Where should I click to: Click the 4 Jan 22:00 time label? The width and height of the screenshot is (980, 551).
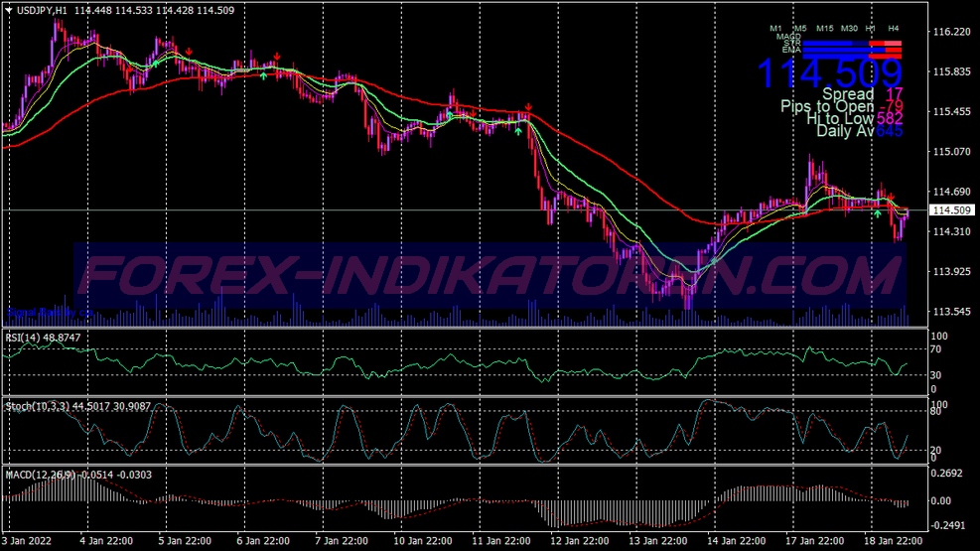coord(105,541)
